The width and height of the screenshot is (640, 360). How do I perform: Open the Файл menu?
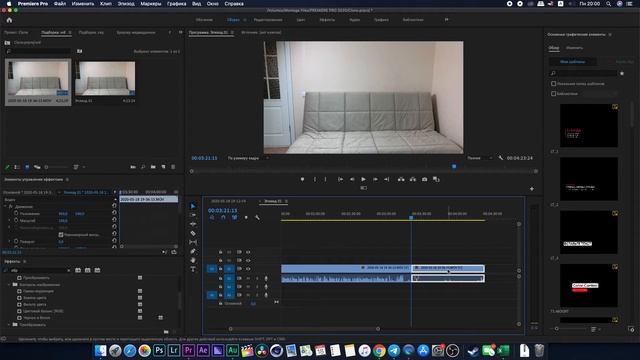pos(60,4)
